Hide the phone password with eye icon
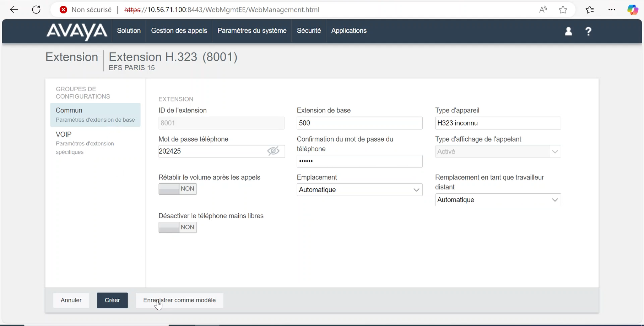The width and height of the screenshot is (644, 326). click(x=273, y=151)
